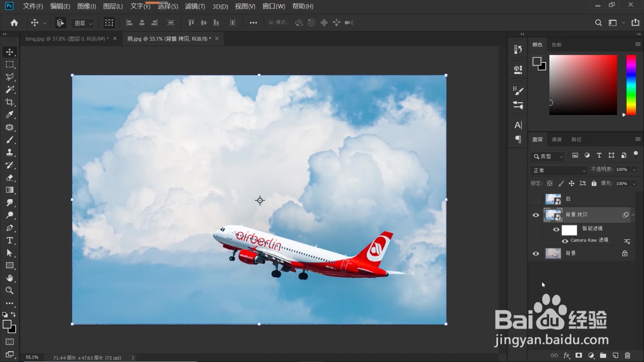Select the Hand tool
Image resolution: width=644 pixels, height=362 pixels.
[x=10, y=278]
